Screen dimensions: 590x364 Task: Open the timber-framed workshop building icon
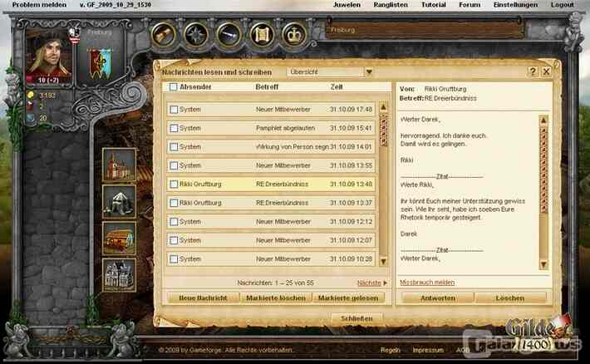(x=119, y=238)
